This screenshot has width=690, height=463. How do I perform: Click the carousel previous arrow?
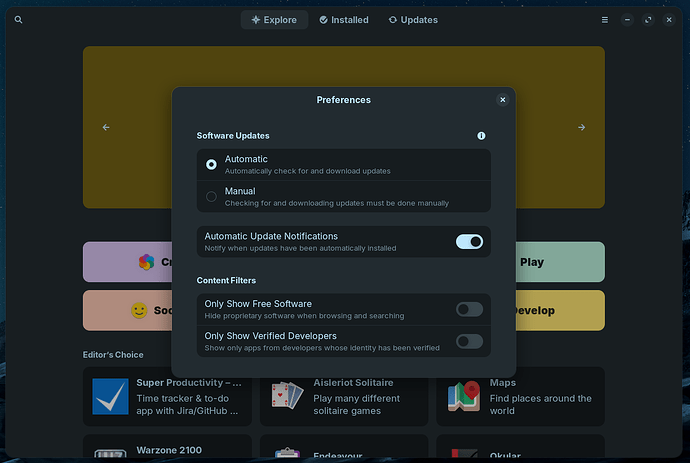click(106, 127)
